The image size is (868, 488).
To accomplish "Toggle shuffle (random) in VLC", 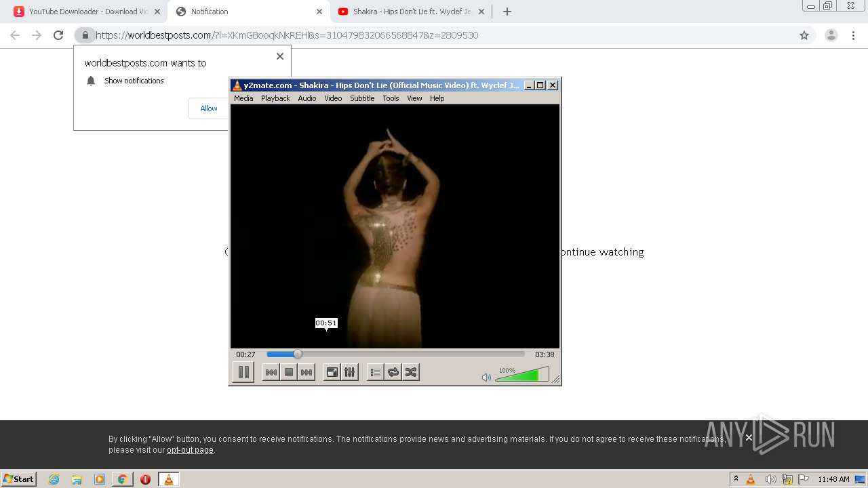I will [410, 372].
